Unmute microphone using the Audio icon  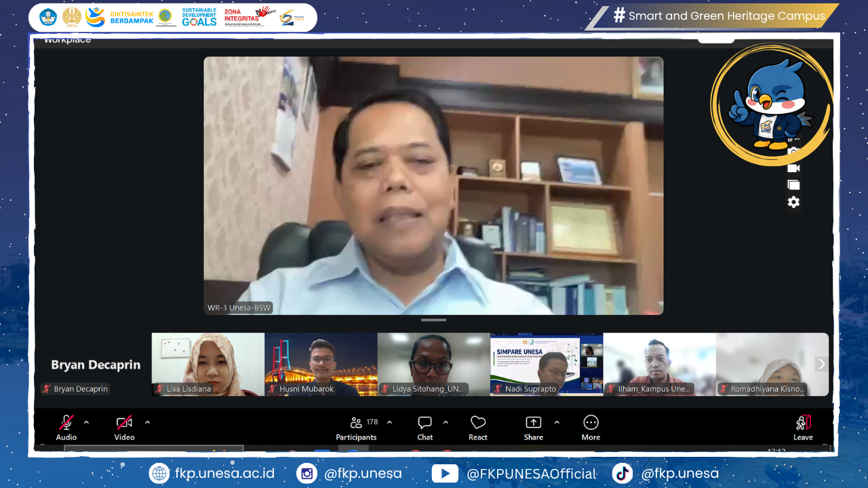66,422
